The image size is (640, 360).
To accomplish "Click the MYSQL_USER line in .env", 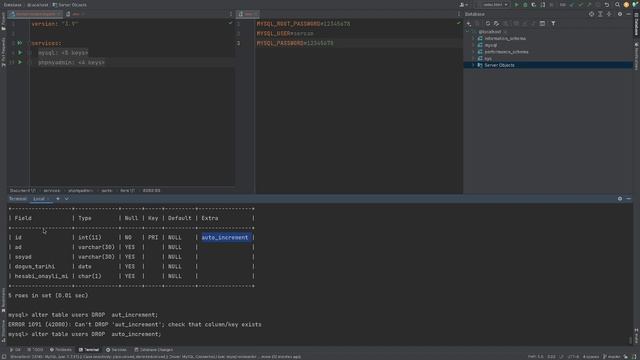I will pos(285,33).
